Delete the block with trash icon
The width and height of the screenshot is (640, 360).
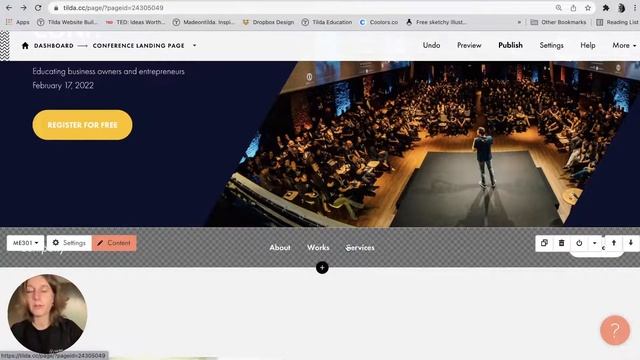coord(562,243)
